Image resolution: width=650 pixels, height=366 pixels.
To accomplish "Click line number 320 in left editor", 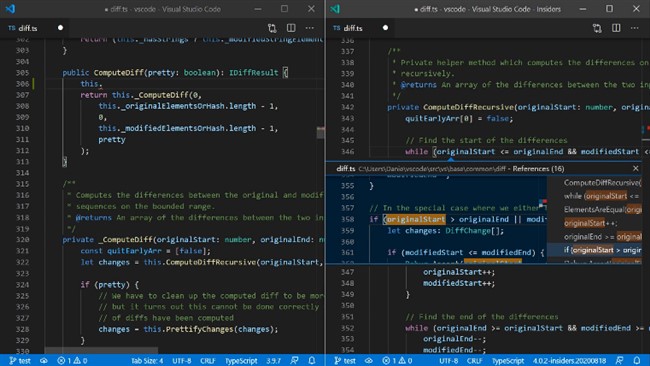I will (22, 240).
